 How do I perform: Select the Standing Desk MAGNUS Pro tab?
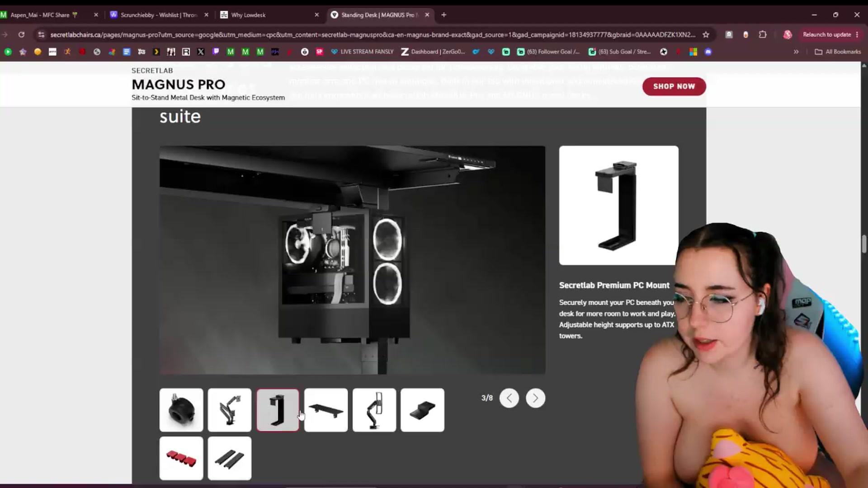coord(379,15)
